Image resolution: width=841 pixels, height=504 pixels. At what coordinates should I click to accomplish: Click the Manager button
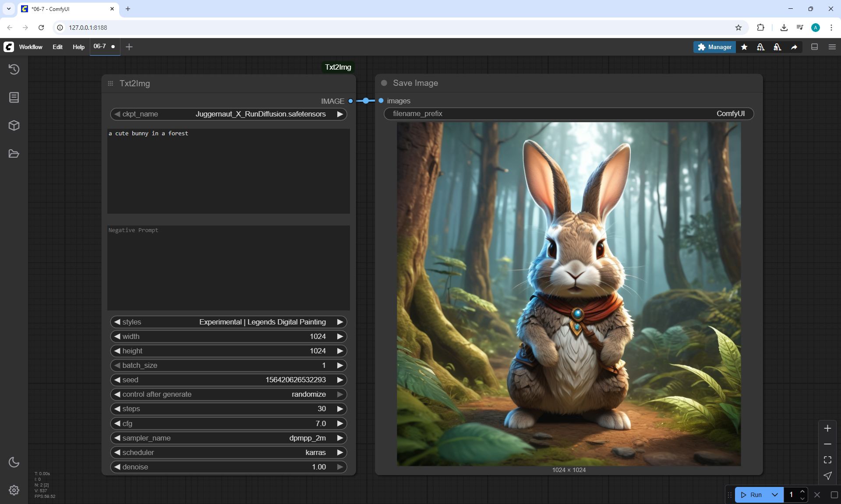[714, 47]
